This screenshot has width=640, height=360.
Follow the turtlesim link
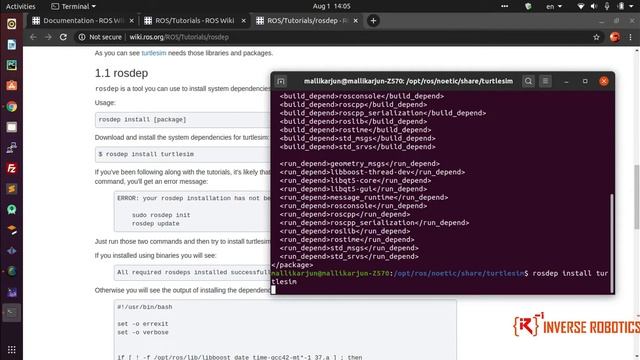153,53
